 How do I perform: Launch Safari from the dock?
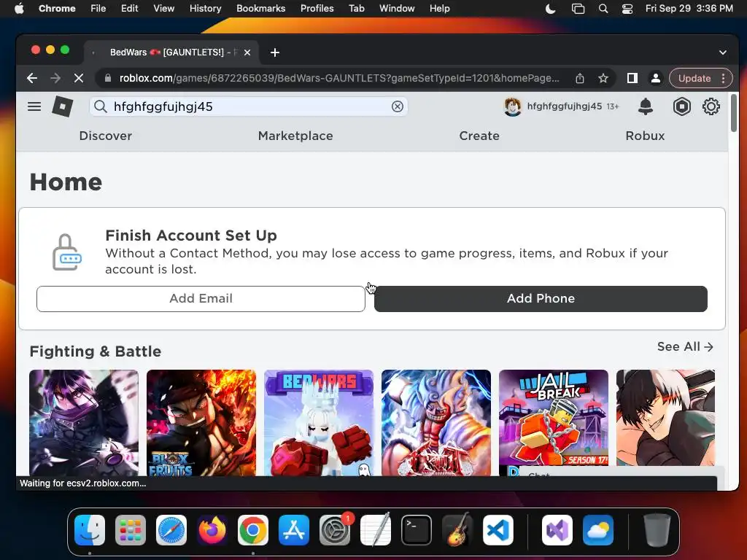pyautogui.click(x=171, y=530)
